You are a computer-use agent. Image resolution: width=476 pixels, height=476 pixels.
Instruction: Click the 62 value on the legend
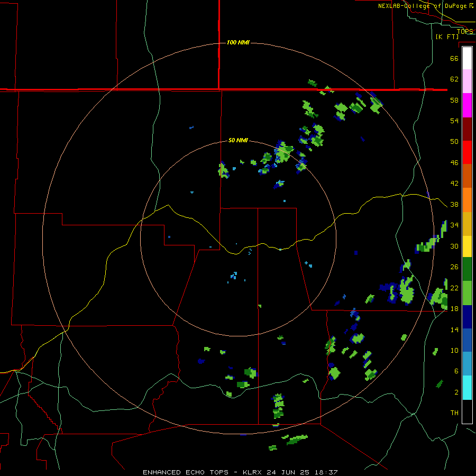454,79
